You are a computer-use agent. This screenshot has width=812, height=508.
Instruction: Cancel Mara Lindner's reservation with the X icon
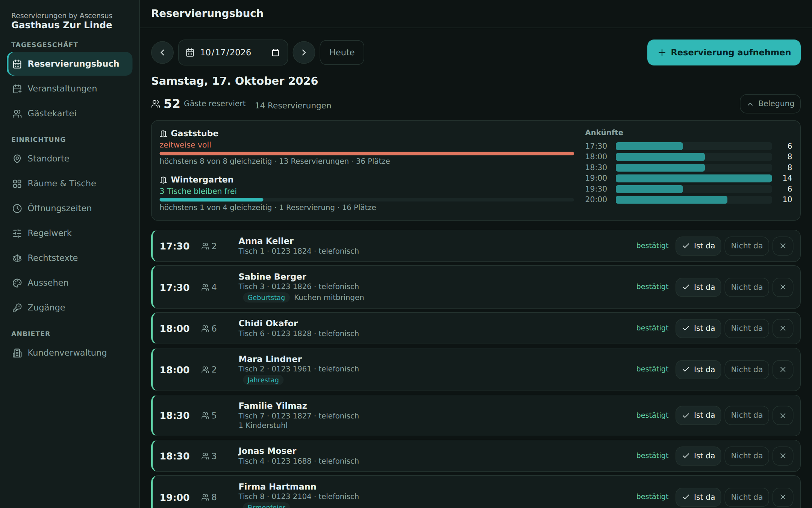[783, 370]
